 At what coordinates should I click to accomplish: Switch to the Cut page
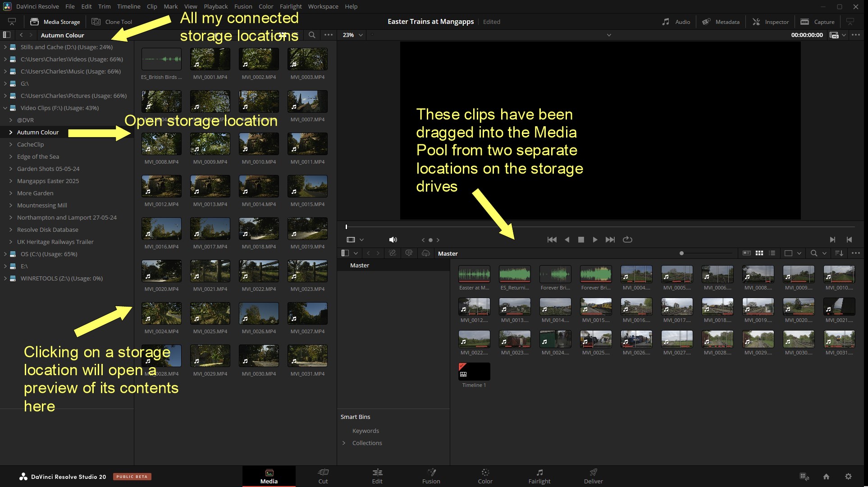323,476
